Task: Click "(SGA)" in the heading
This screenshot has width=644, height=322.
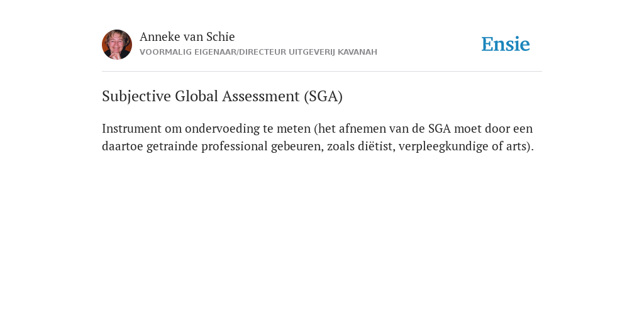Action: (323, 96)
